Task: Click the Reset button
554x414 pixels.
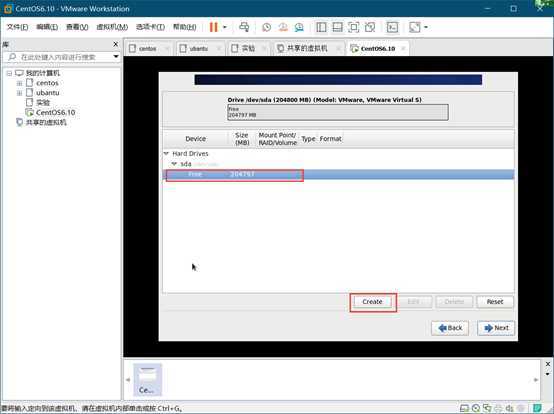Action: (495, 302)
